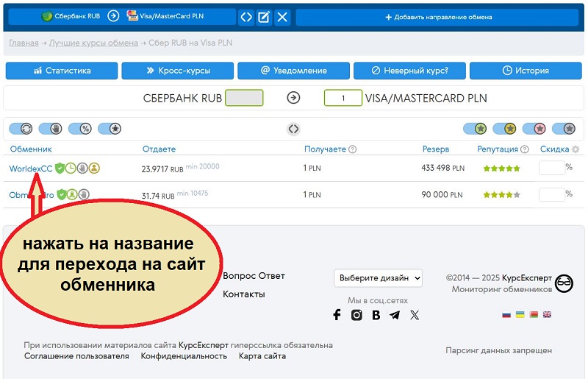
Task: Click the user verification icon in WorldexCC row
Action: (95, 168)
